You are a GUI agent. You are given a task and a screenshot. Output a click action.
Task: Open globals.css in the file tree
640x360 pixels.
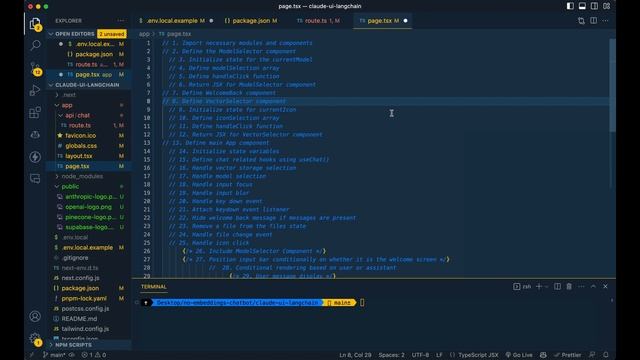tap(81, 146)
